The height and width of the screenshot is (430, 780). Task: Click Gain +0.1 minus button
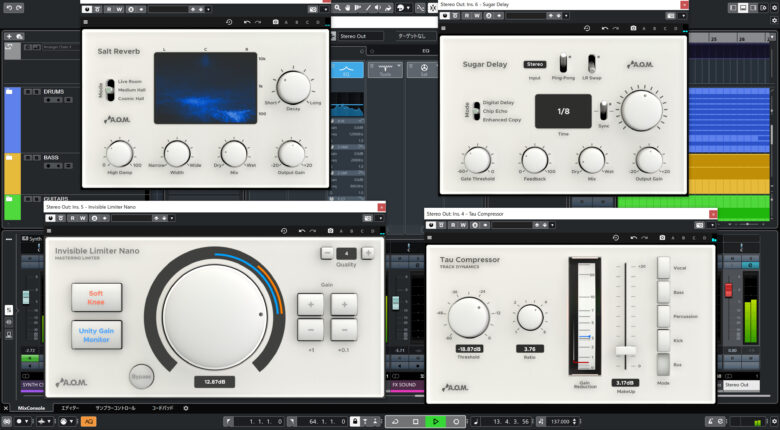pos(344,329)
